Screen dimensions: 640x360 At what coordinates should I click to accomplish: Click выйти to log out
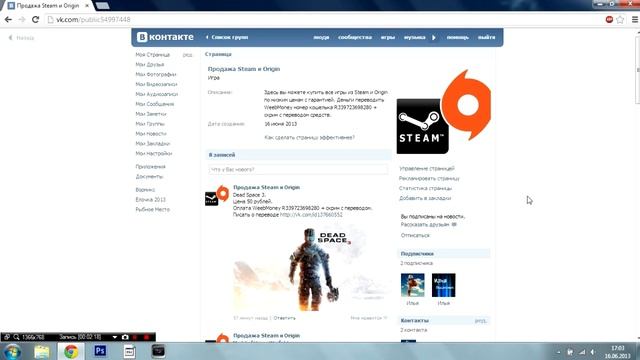tap(487, 37)
